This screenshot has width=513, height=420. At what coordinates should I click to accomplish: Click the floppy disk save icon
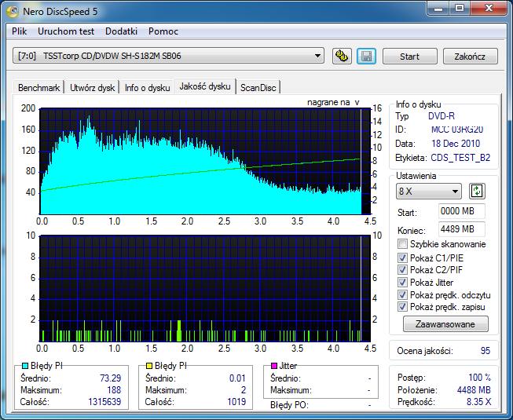(x=366, y=57)
